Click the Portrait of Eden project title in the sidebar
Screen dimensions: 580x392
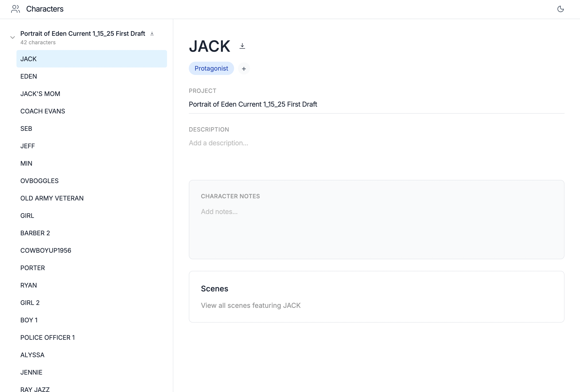[x=83, y=33]
